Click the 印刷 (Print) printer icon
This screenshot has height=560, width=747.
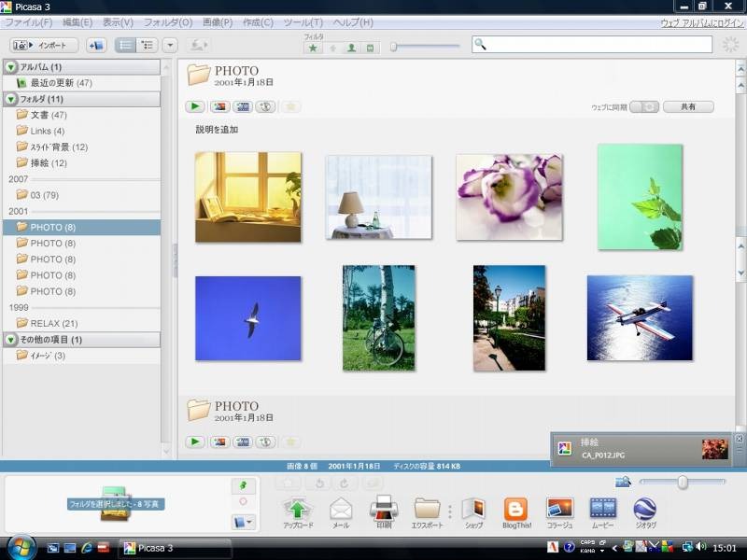pos(384,509)
